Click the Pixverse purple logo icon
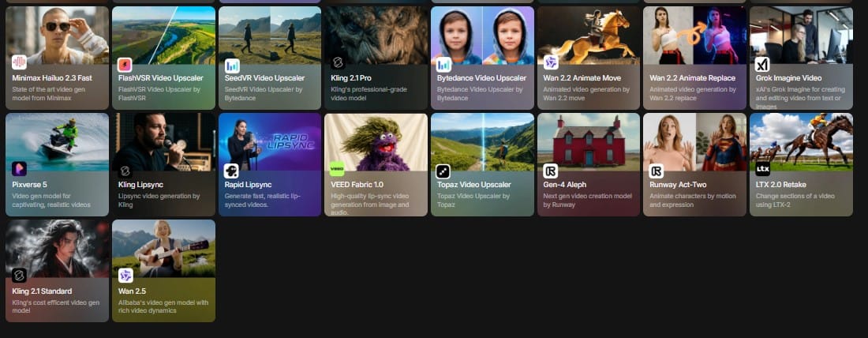This screenshot has height=338, width=868. [19, 169]
